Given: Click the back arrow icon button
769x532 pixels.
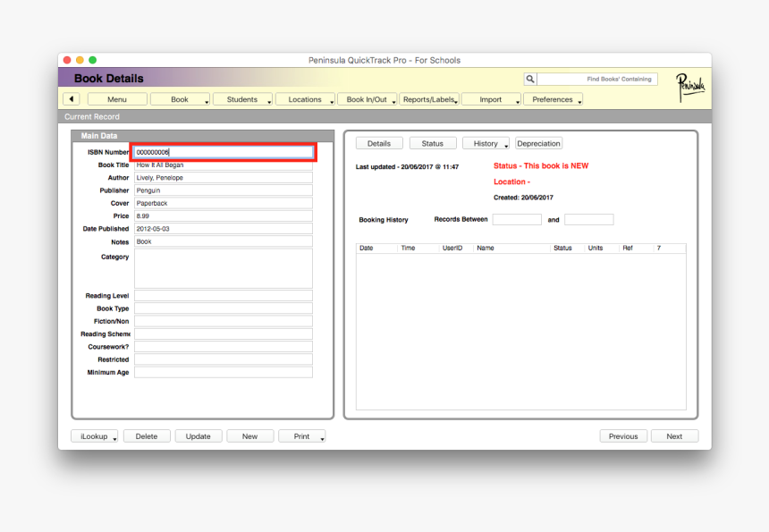Looking at the screenshot, I should coord(72,99).
